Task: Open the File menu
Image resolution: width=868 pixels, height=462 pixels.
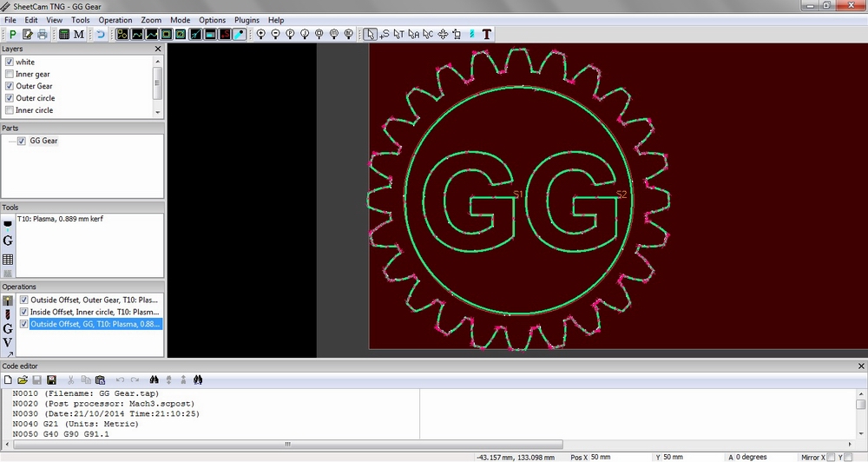Action: point(10,20)
